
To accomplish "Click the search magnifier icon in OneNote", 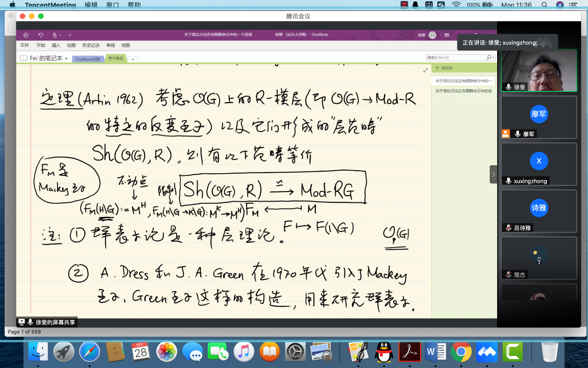I will click(x=489, y=58).
